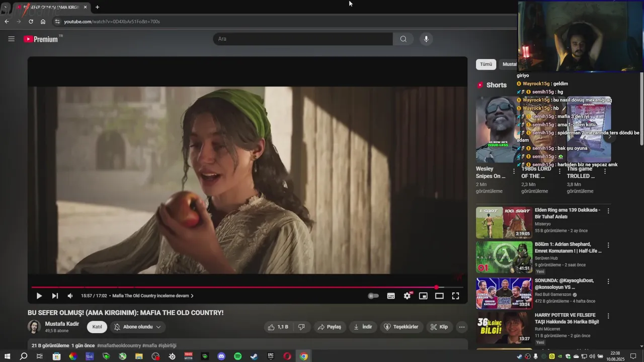Click the Teşekkürler thanks button

pos(401,327)
